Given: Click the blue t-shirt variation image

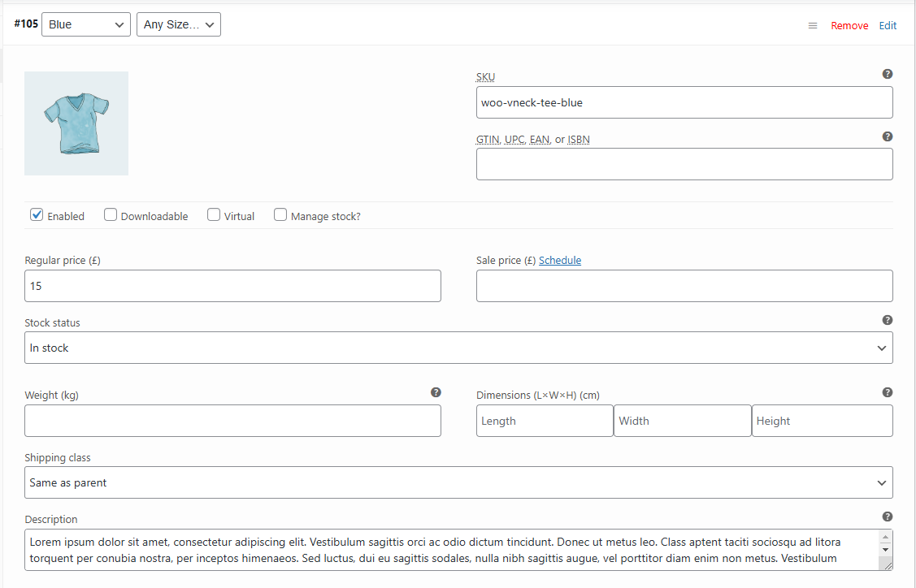Looking at the screenshot, I should (76, 123).
